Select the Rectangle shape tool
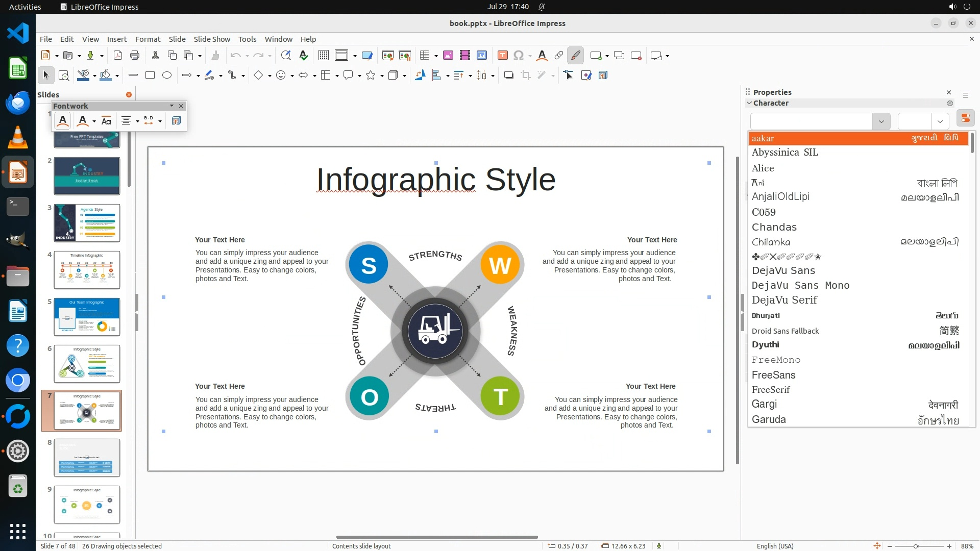This screenshot has width=980, height=551. pos(150,76)
